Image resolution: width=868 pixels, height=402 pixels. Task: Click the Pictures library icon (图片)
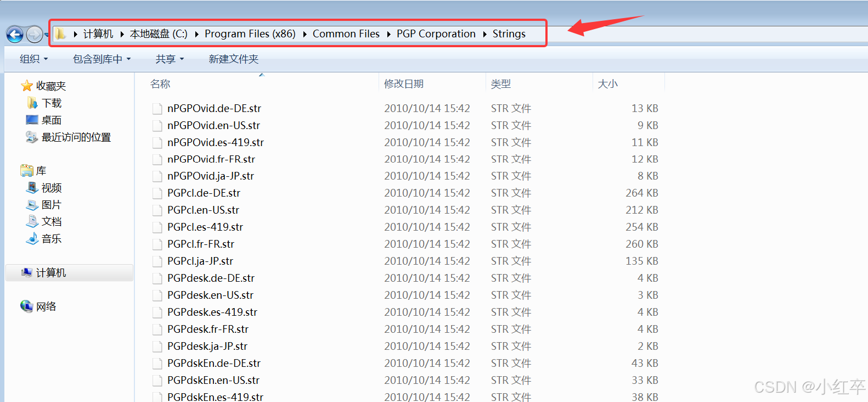[32, 205]
